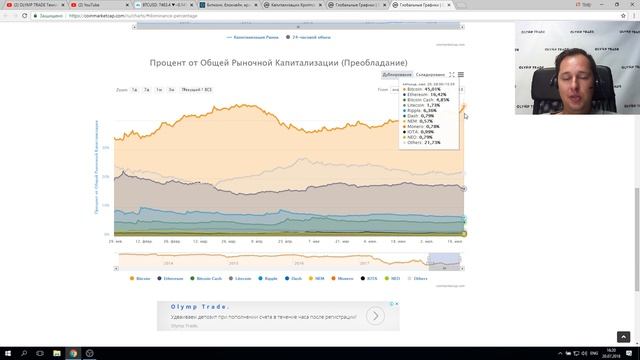Show hidden tray icons chevron
Image resolution: width=640 pixels, height=360 pixels.
560,353
